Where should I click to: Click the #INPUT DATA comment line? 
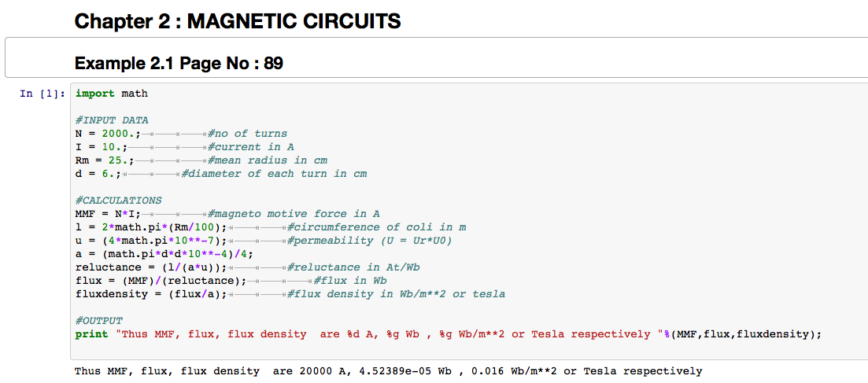click(112, 120)
